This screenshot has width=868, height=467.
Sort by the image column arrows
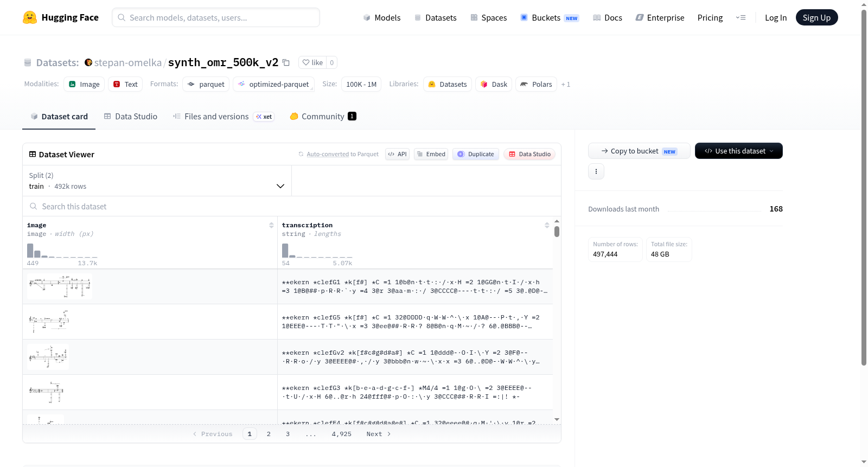271,225
